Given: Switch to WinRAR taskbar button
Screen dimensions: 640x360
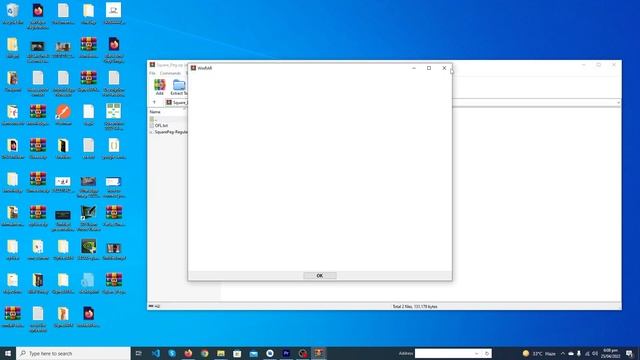Looking at the screenshot, I should (319, 353).
